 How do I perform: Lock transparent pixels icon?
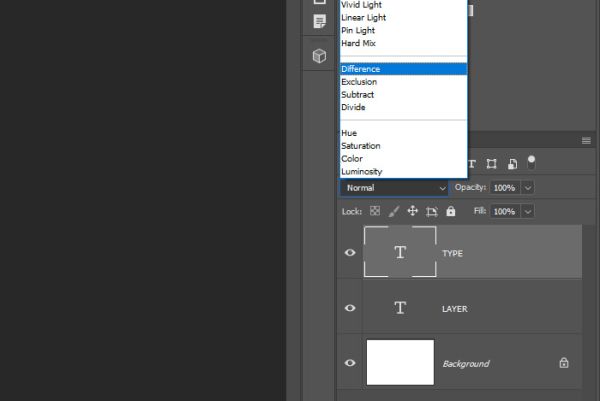click(375, 211)
